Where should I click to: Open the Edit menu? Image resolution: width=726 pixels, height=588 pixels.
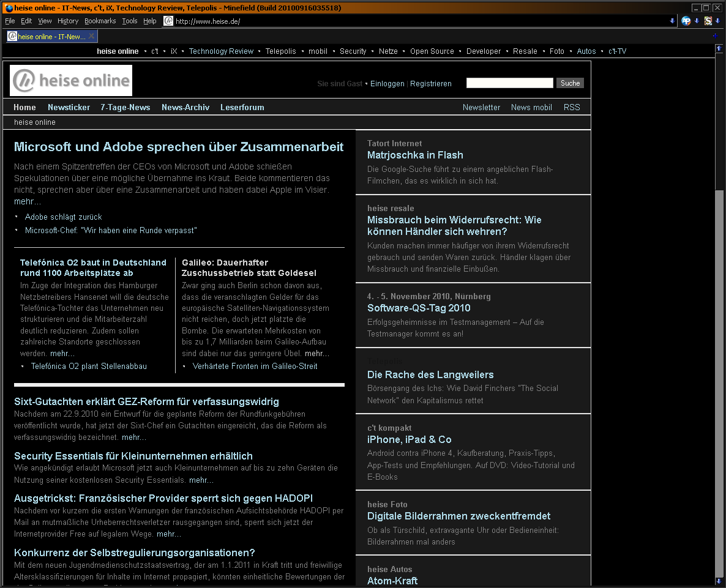[x=26, y=21]
